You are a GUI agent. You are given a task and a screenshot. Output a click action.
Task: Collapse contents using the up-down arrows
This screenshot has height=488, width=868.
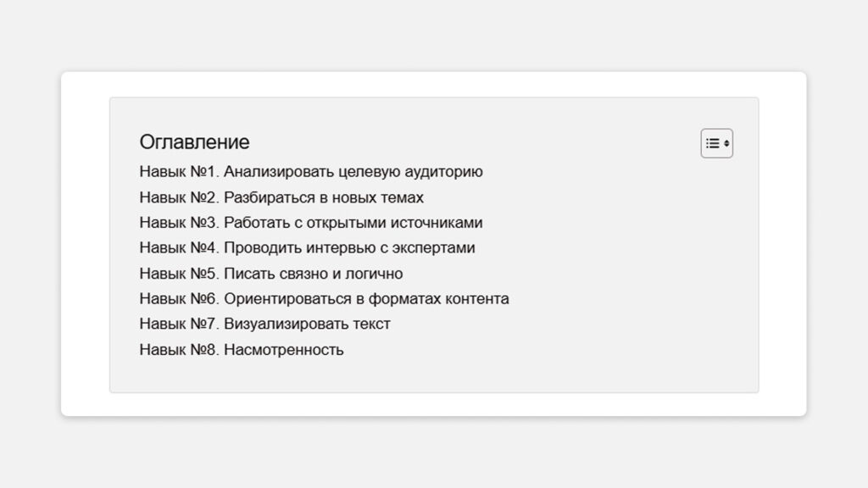[726, 143]
